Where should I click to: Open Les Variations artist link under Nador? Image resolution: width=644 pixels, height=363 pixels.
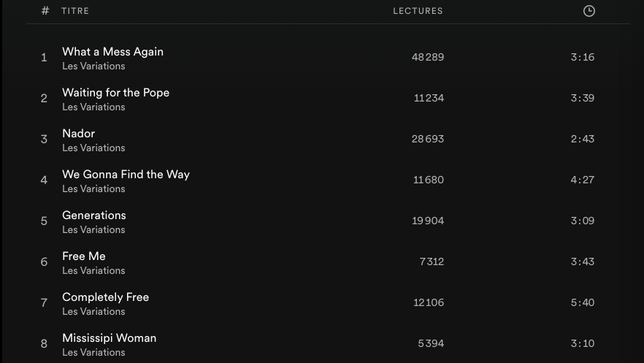tap(93, 148)
